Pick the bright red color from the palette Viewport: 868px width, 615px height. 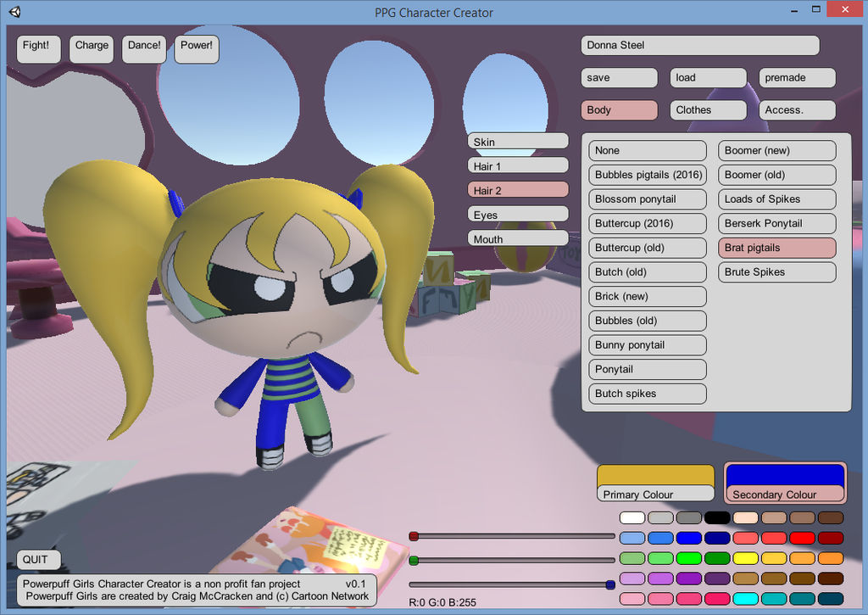click(801, 538)
